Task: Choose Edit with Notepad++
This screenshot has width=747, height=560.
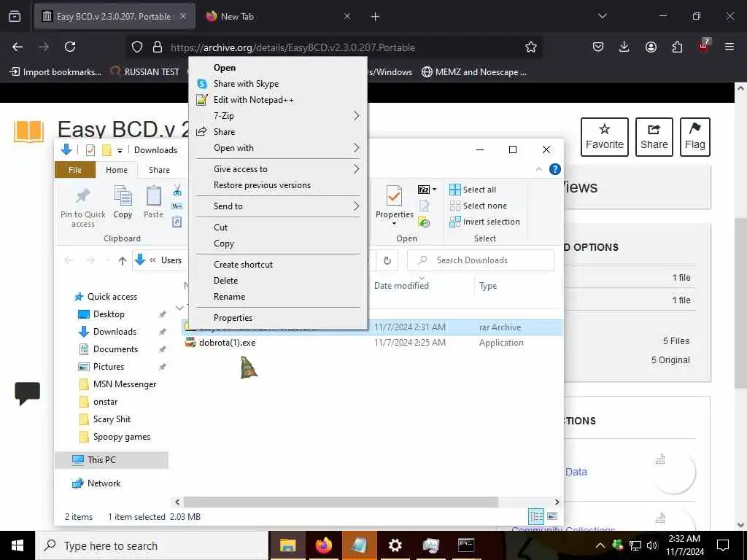Action: click(x=278, y=100)
